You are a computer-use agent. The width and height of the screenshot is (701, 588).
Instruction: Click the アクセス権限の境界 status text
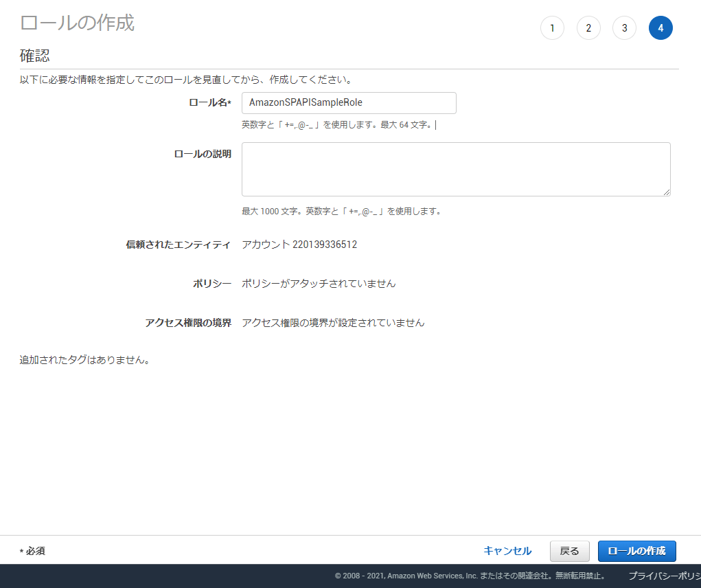coord(333,322)
